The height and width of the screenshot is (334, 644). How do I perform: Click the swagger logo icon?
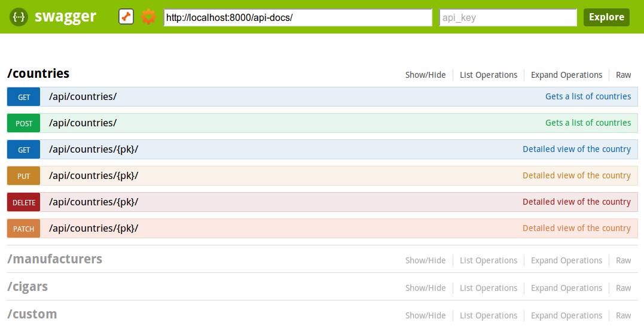click(19, 17)
